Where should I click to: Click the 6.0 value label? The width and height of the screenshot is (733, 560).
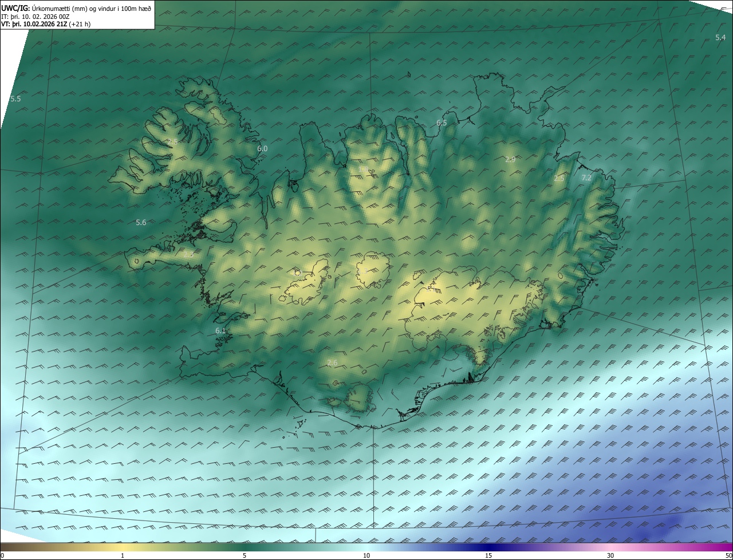pos(262,148)
